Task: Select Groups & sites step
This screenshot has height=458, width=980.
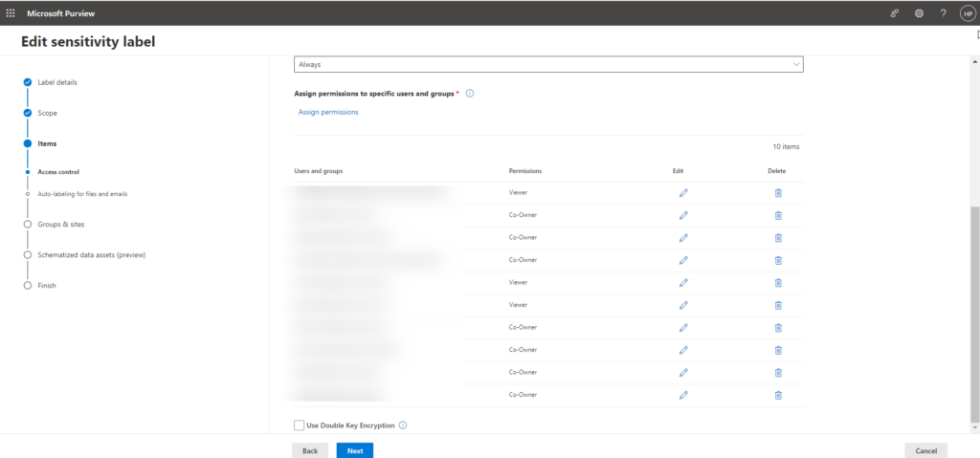Action: [x=60, y=224]
